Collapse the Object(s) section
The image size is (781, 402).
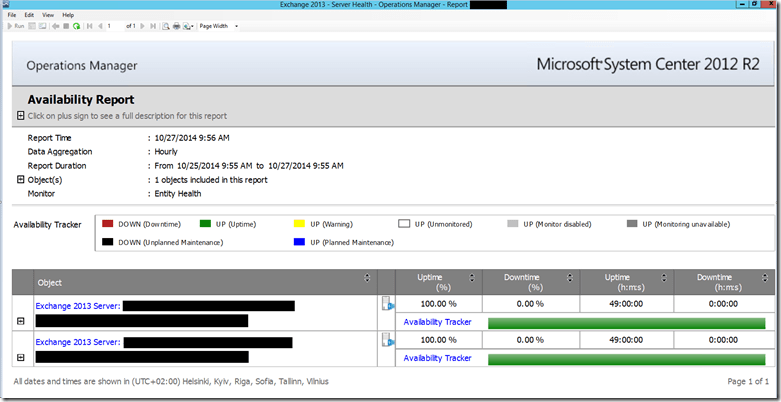pos(21,179)
